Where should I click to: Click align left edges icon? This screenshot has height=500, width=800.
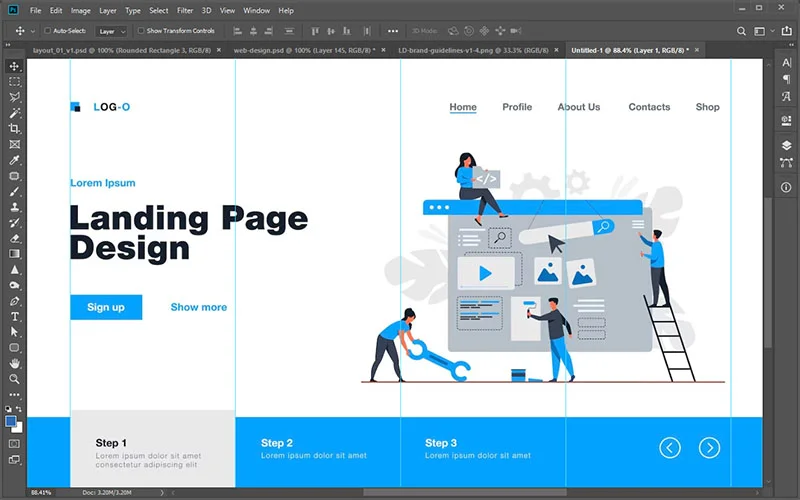[237, 31]
